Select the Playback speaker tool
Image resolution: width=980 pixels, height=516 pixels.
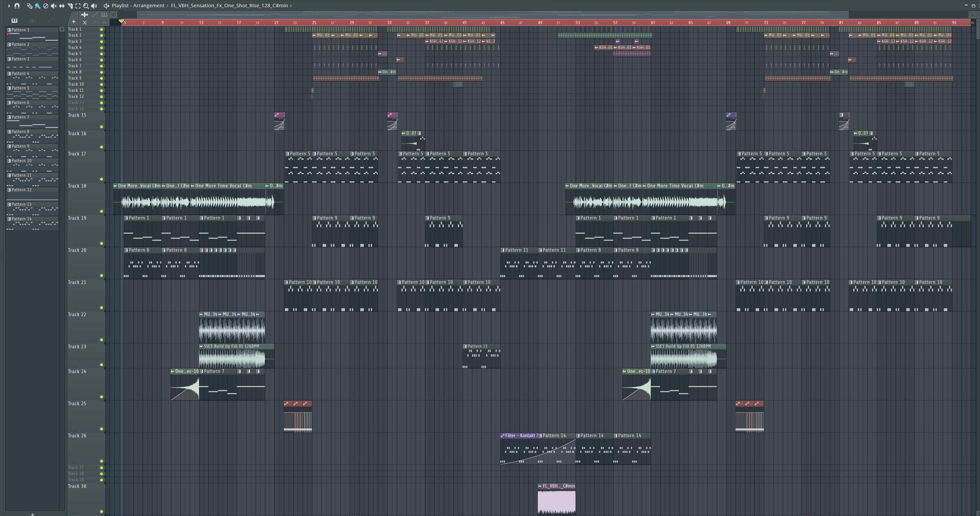click(94, 6)
